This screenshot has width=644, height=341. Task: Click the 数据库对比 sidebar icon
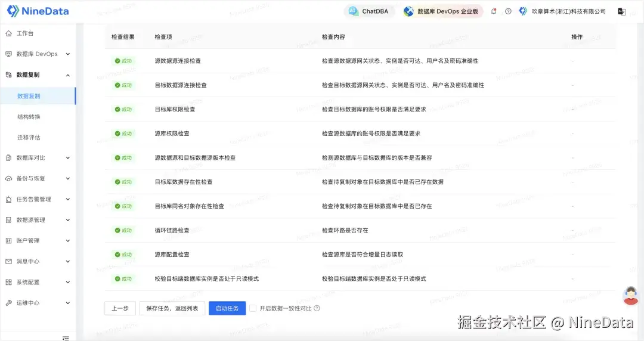click(8, 158)
